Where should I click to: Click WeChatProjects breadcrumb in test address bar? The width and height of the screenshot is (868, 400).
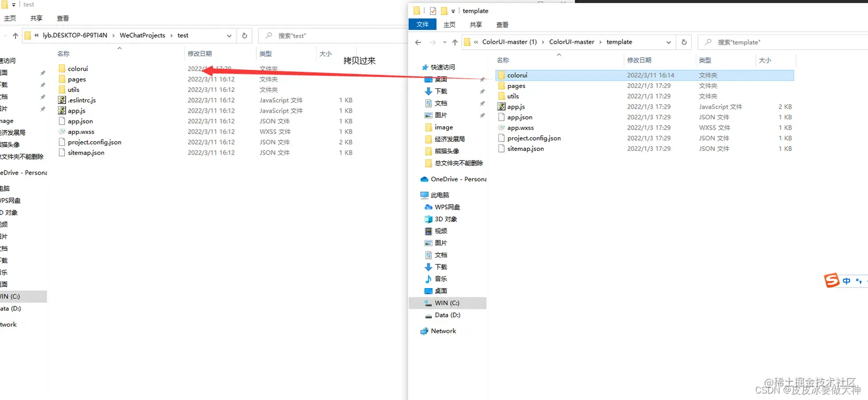[142, 35]
